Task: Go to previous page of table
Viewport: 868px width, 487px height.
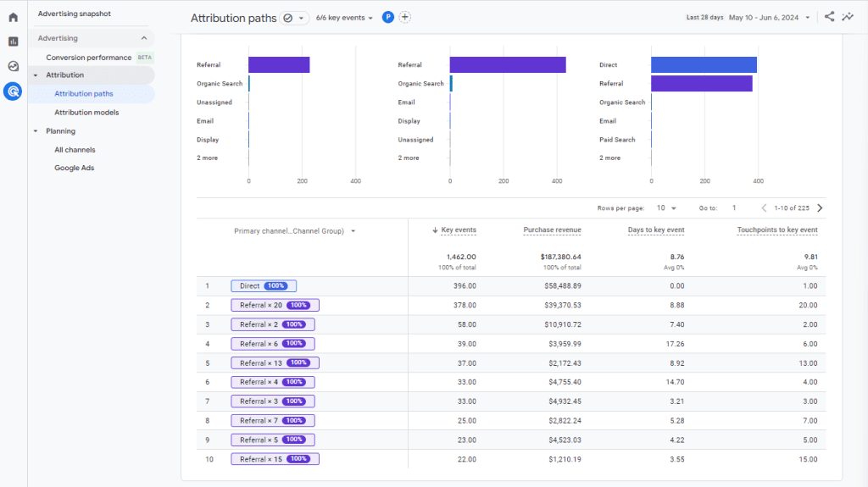Action: [764, 208]
